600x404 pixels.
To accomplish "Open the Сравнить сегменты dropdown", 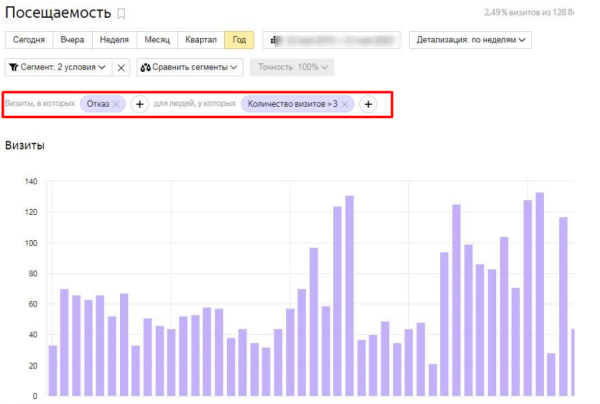I will click(x=190, y=67).
